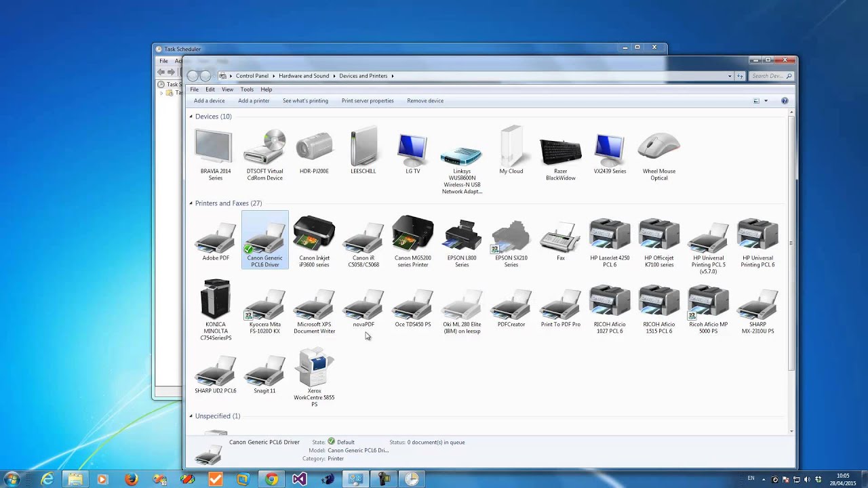Viewport: 868px width, 488px height.
Task: Select the VX2439 Series monitor
Action: pos(610,151)
